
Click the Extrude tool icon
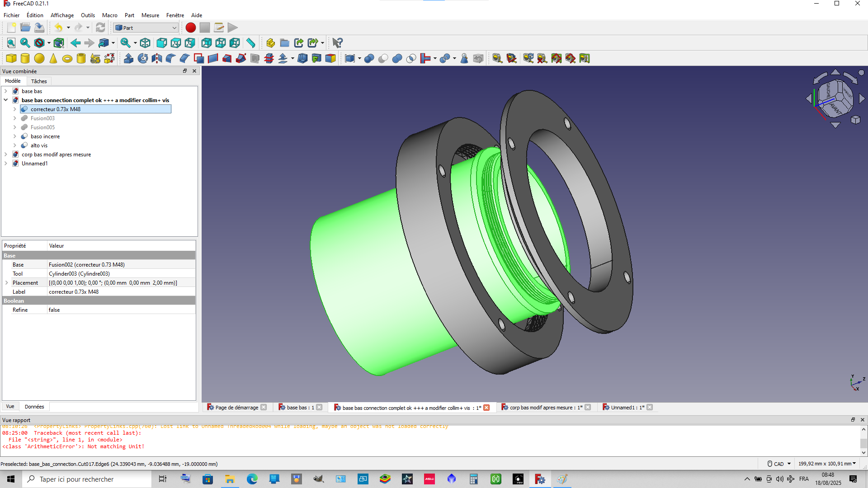pyautogui.click(x=128, y=58)
